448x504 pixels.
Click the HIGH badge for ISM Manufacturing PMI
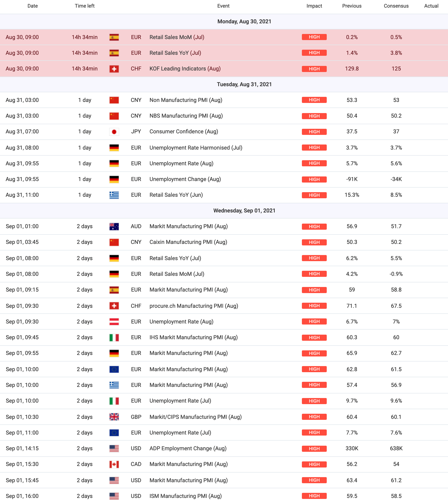314,496
